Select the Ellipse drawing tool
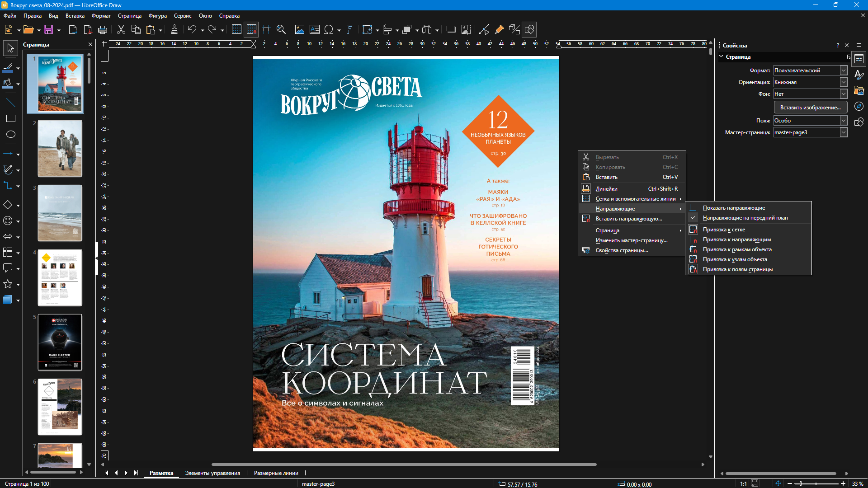The height and width of the screenshot is (488, 868). [11, 134]
